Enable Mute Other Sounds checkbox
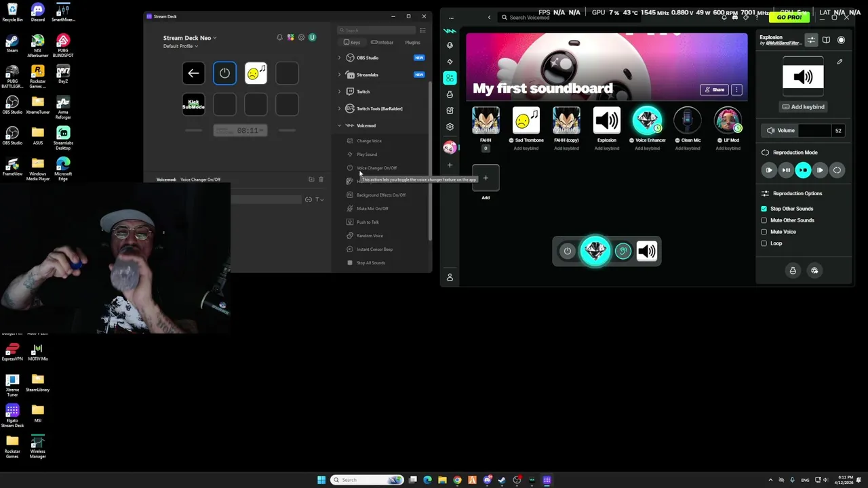 (764, 220)
